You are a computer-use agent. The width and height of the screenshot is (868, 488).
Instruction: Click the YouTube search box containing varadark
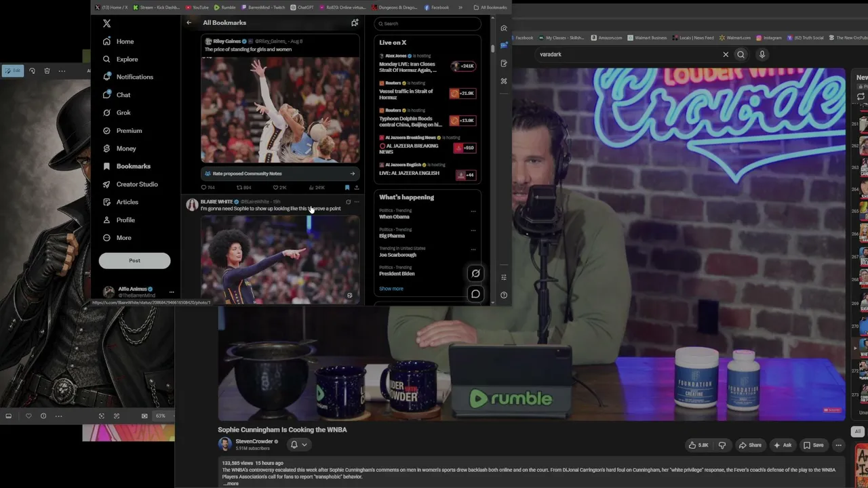coord(627,54)
